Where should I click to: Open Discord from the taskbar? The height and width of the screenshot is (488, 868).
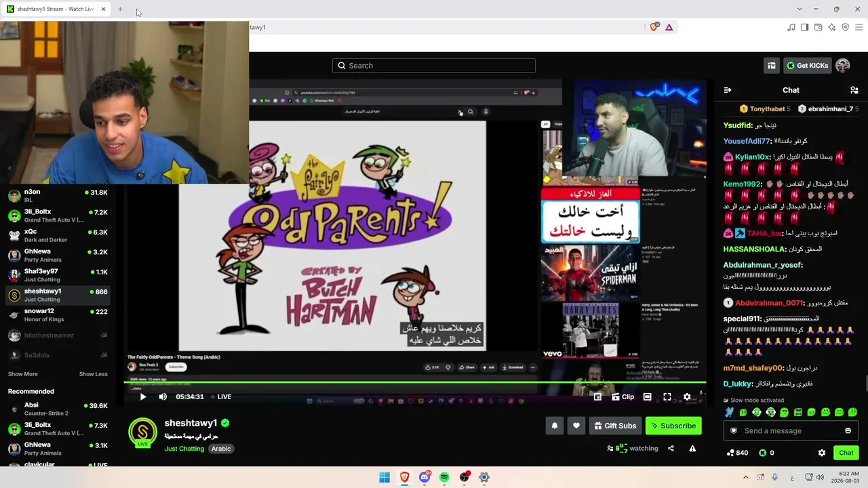tap(425, 477)
